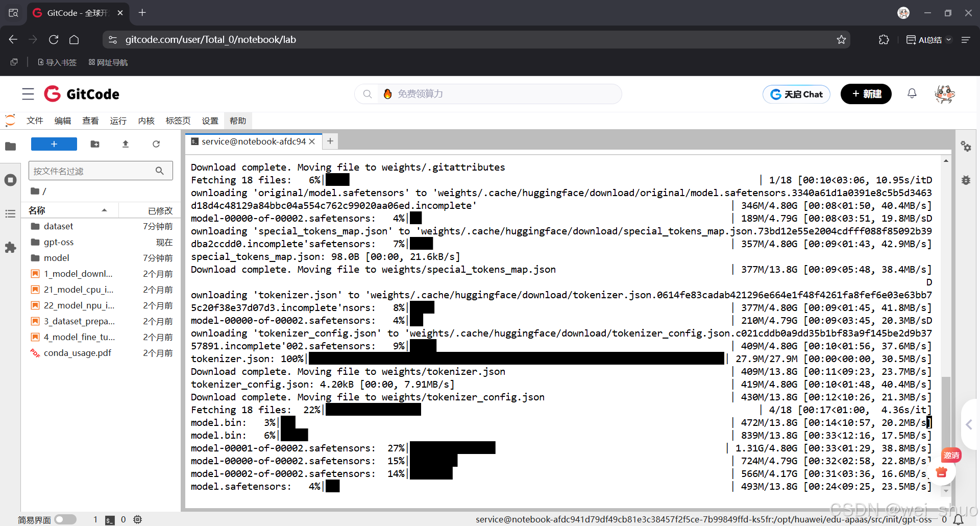Viewport: 980px width, 526px height.
Task: Expand the collapsed side chevron panel
Action: pyautogui.click(x=969, y=424)
